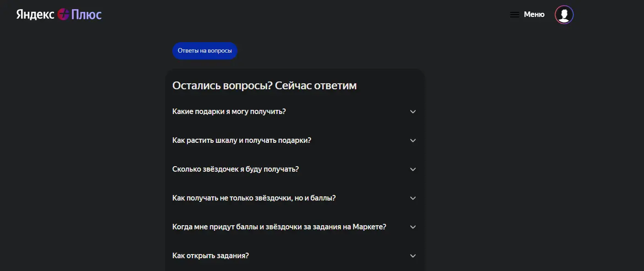Expand chevron for Маркет tasks question

413,227
